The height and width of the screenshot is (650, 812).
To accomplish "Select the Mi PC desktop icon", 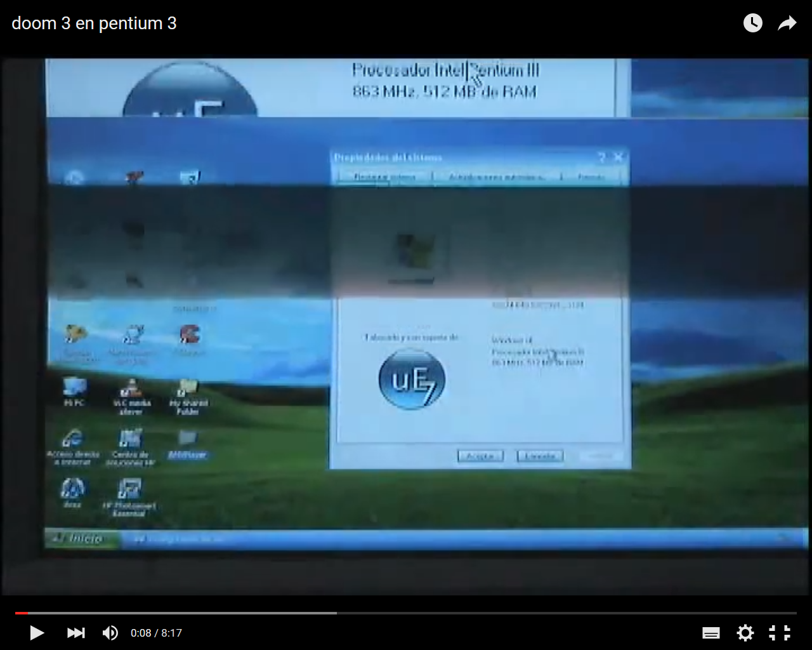I will click(74, 391).
